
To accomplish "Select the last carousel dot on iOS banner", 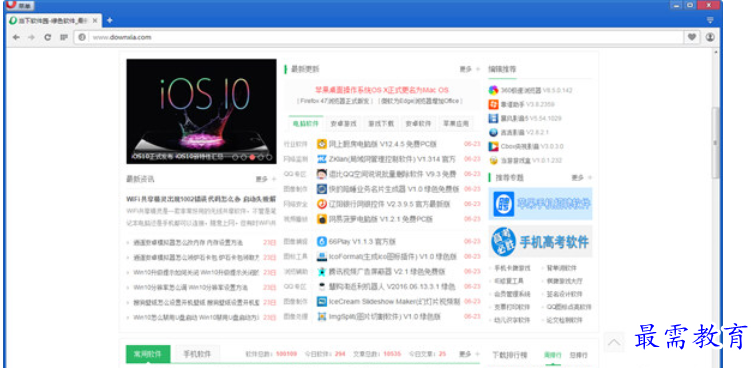I will click(x=269, y=157).
